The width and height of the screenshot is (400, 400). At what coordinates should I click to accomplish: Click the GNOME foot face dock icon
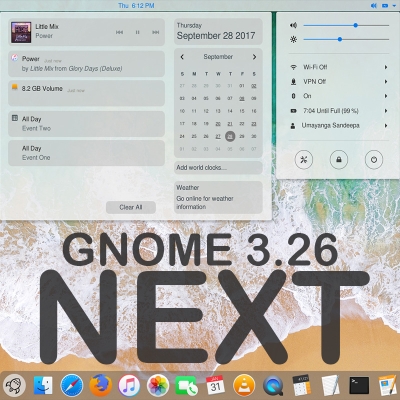pyautogui.click(x=14, y=386)
